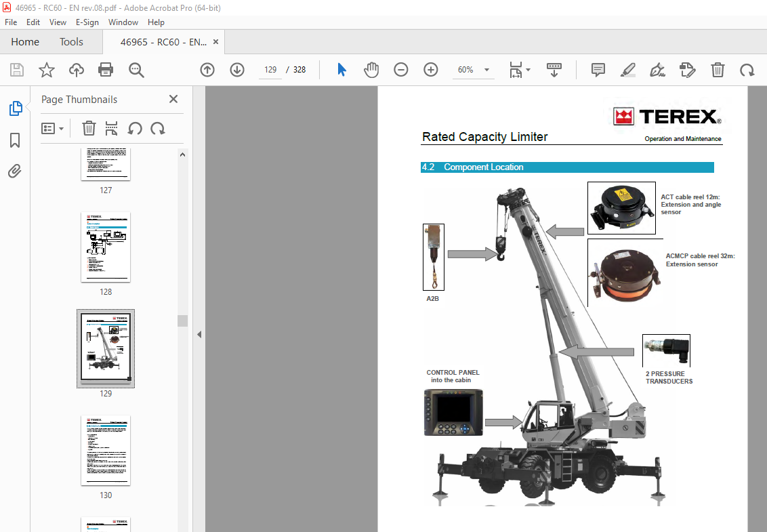
Task: Open the E-Sign menu
Action: point(87,22)
